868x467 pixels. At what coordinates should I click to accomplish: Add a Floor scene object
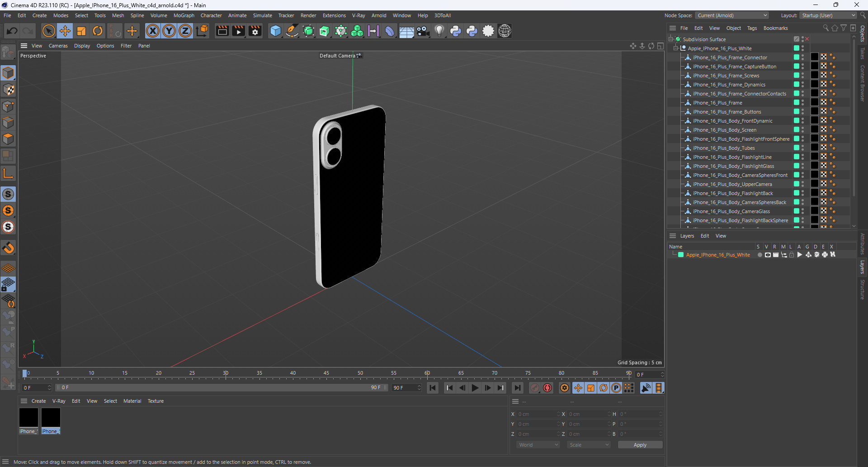click(406, 31)
